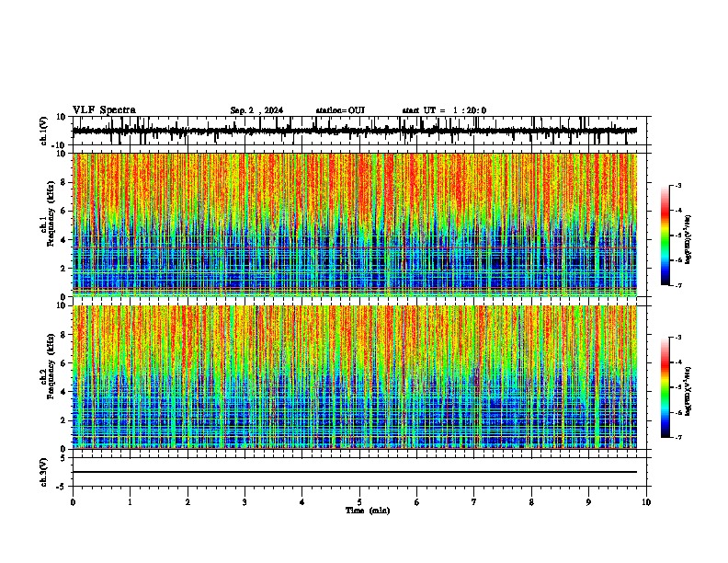
Task: Click the flat ch.3 voltage line
Action: [355, 472]
